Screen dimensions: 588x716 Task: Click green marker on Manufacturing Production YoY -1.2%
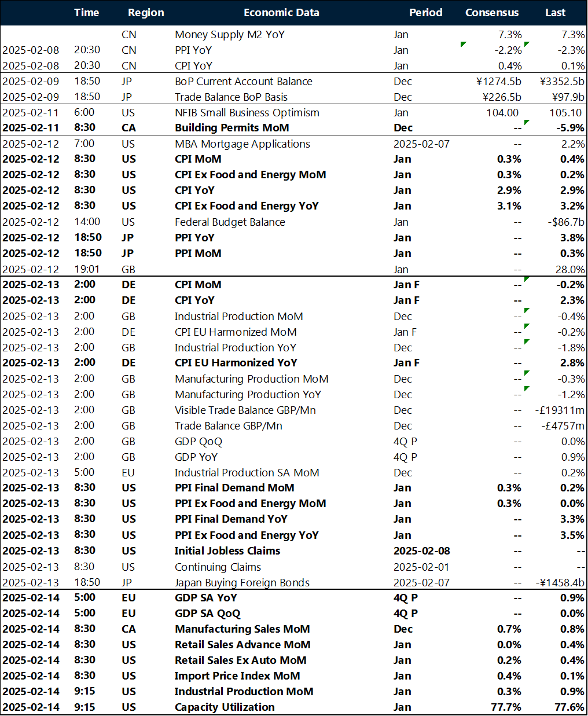[x=526, y=389]
